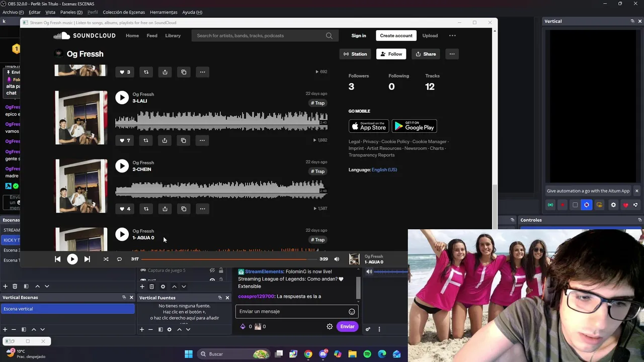Screen dimensions: 644x362
Task: Open chat settings gear
Action: (330, 326)
